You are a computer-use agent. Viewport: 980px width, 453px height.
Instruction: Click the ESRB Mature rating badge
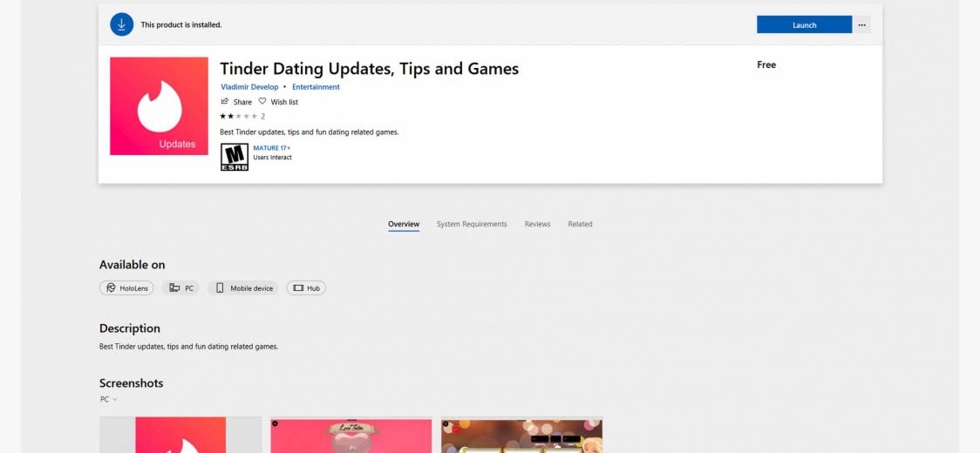click(x=235, y=157)
